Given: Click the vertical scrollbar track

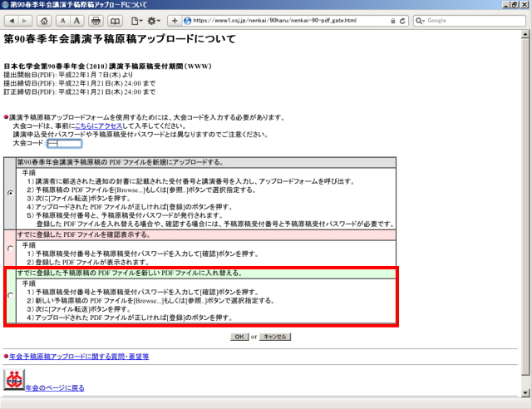Looking at the screenshot, I should pos(525,382).
